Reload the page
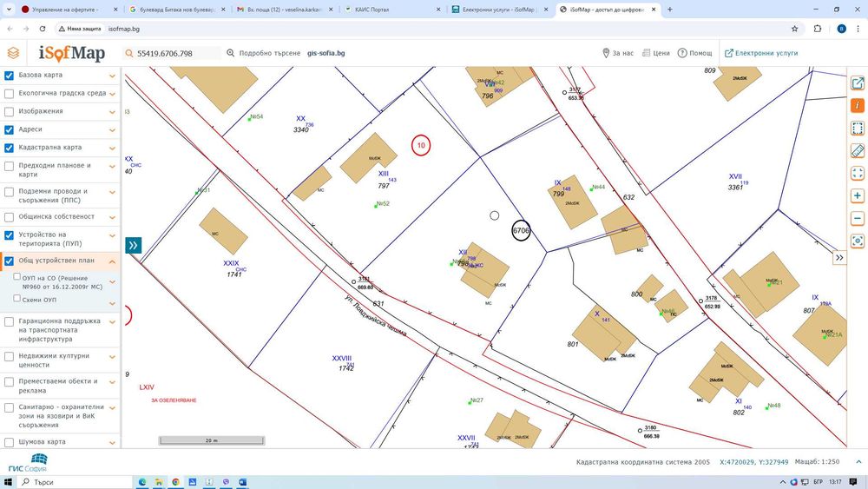Viewport: 868px width, 489px height. pos(42,29)
